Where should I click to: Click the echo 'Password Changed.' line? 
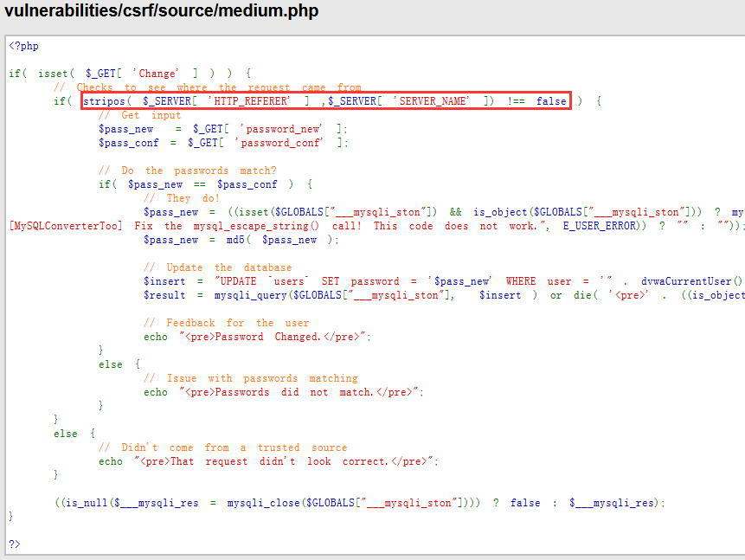click(x=257, y=337)
